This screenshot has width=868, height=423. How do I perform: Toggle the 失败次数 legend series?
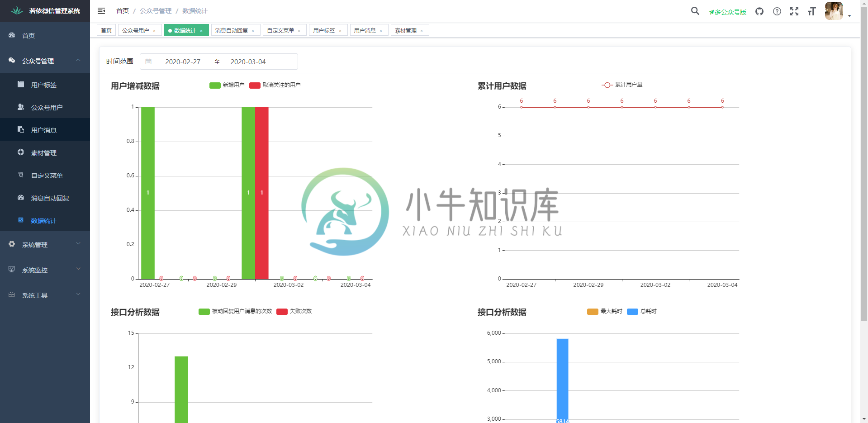294,311
